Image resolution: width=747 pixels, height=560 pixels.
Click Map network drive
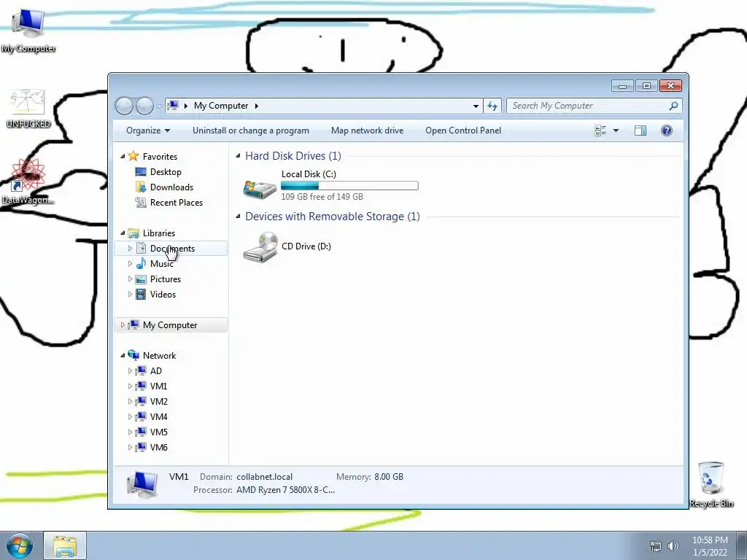point(368,131)
